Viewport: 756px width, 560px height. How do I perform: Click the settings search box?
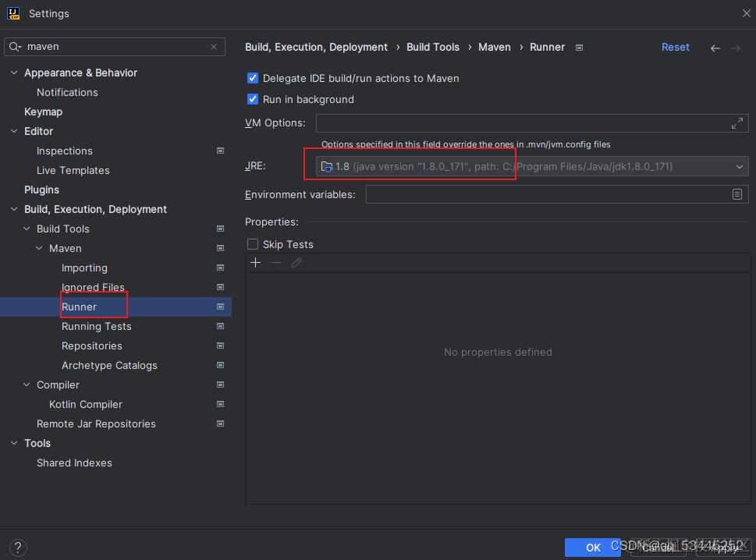(115, 47)
